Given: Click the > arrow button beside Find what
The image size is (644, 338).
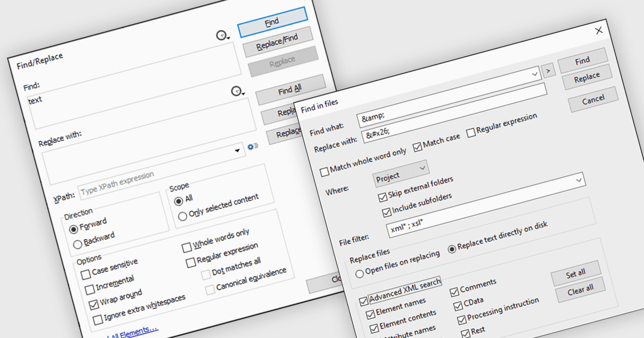Looking at the screenshot, I should pyautogui.click(x=548, y=70).
